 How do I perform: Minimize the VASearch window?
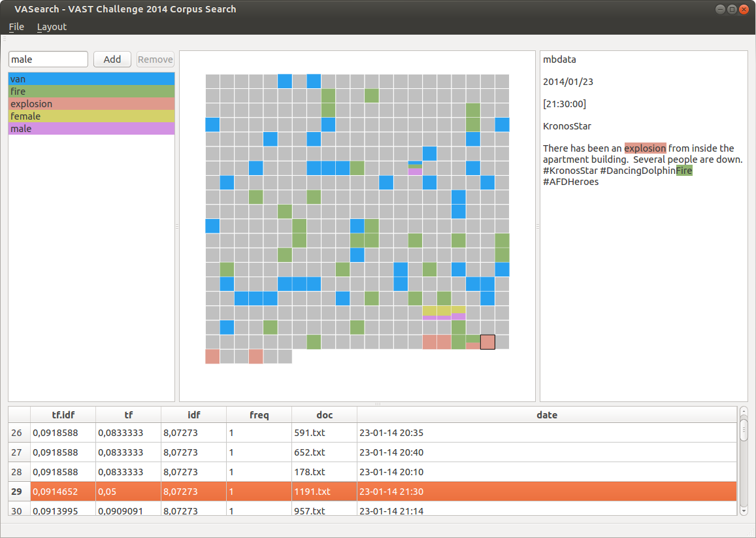(720, 9)
